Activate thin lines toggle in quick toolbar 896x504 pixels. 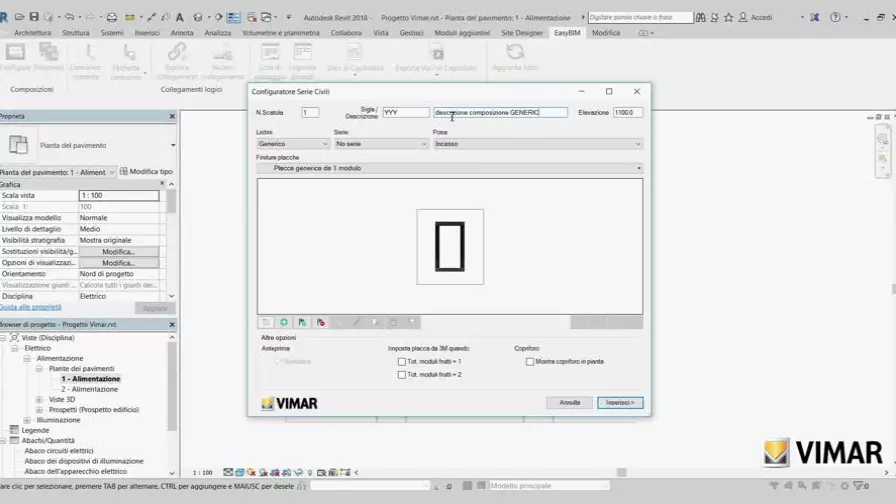pyautogui.click(x=234, y=17)
